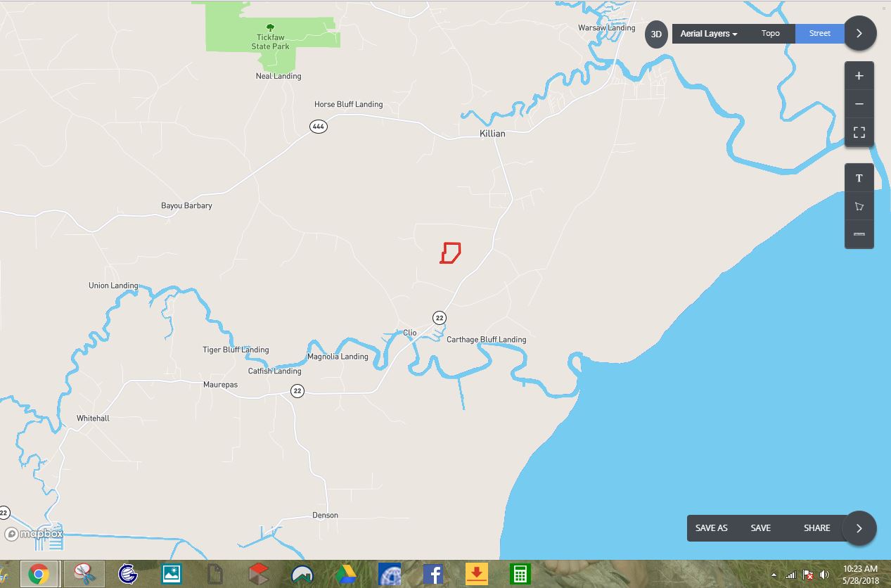Switch to the Topo map layer
Viewport: 891px width, 588px height.
(x=770, y=34)
